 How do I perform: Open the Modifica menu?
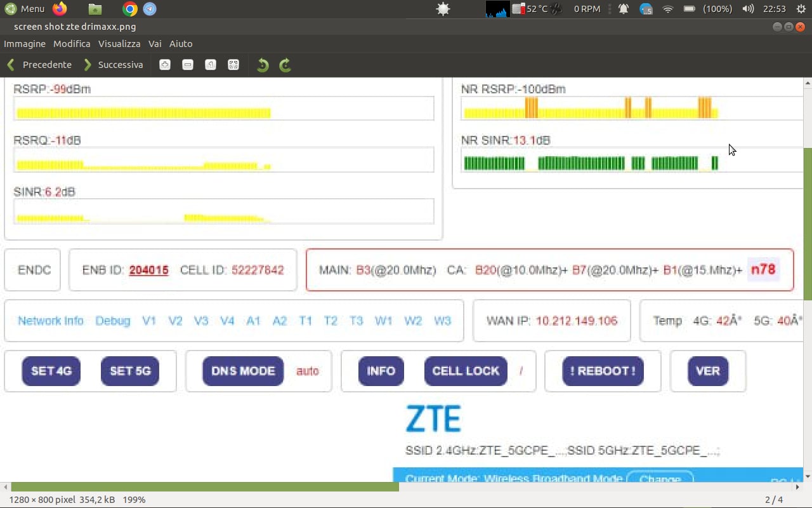[72, 44]
